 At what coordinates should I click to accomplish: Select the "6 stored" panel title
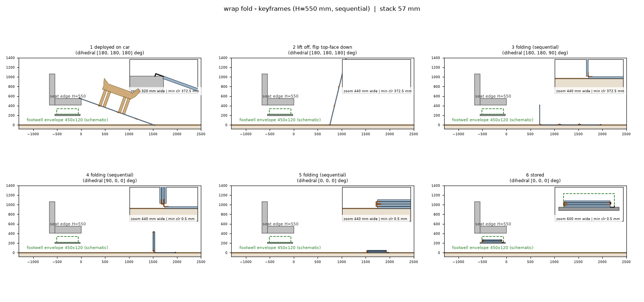(x=535, y=175)
